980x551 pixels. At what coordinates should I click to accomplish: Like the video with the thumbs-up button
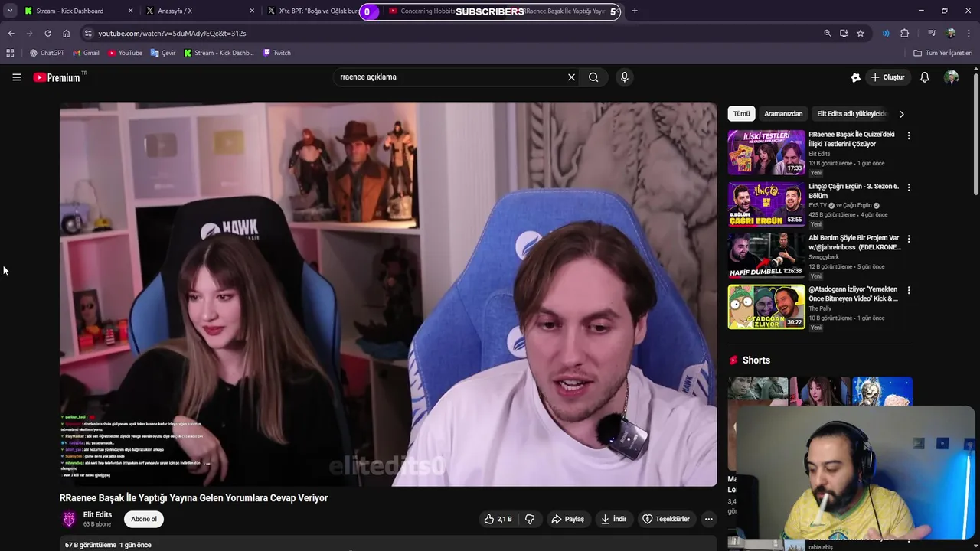[498, 519]
